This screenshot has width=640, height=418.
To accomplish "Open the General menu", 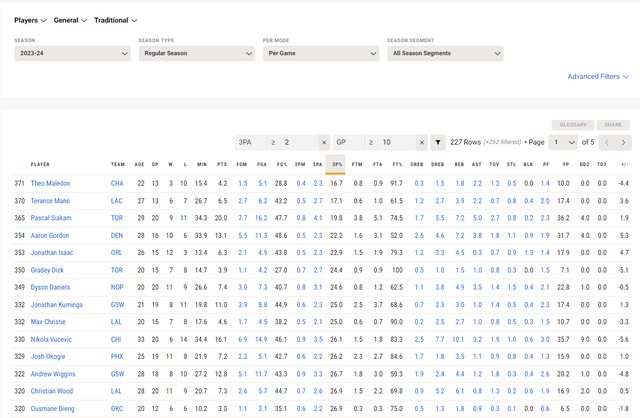I will [71, 20].
